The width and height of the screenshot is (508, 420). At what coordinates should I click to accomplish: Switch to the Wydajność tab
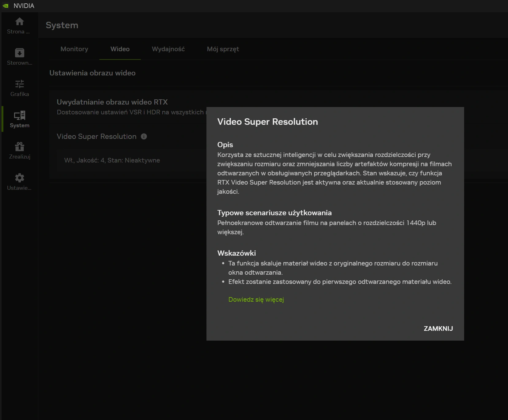point(168,49)
